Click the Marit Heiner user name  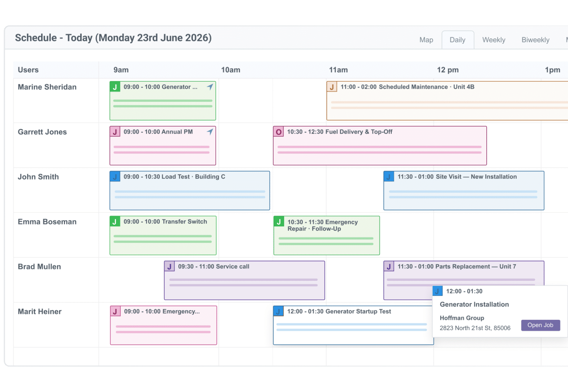pos(40,312)
